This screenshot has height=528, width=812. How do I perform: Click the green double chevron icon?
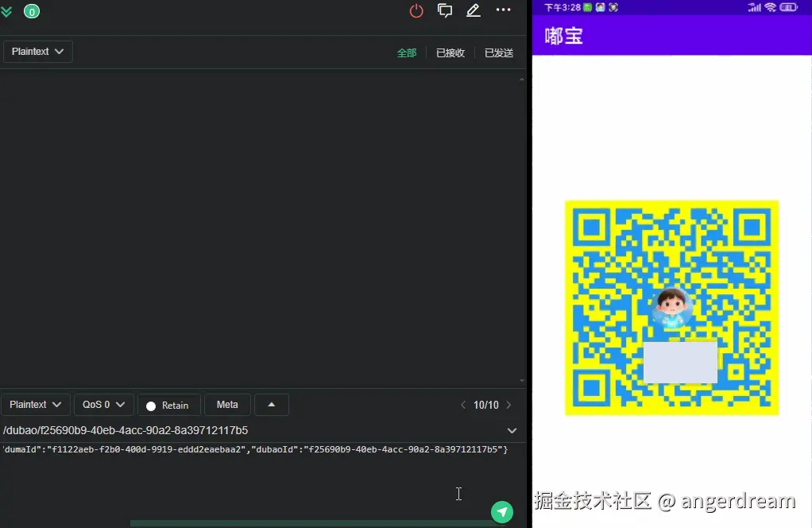[6, 11]
